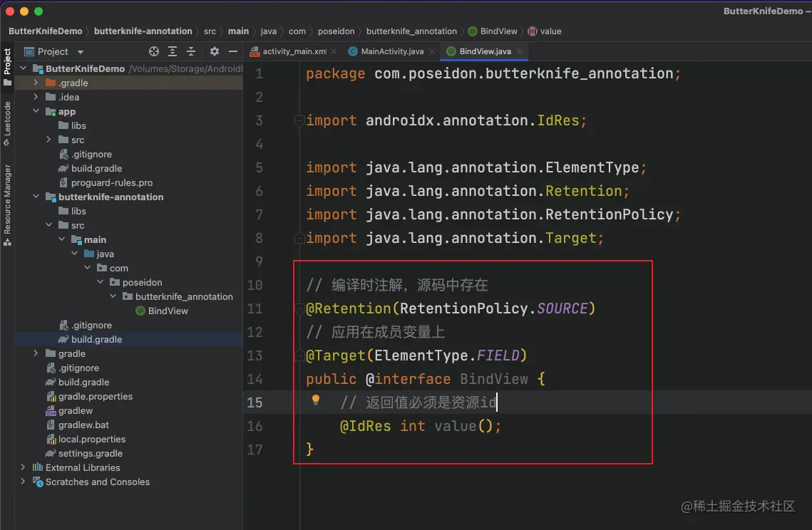Toggle the import fold marker on line 3
This screenshot has width=812, height=530.
pos(299,120)
